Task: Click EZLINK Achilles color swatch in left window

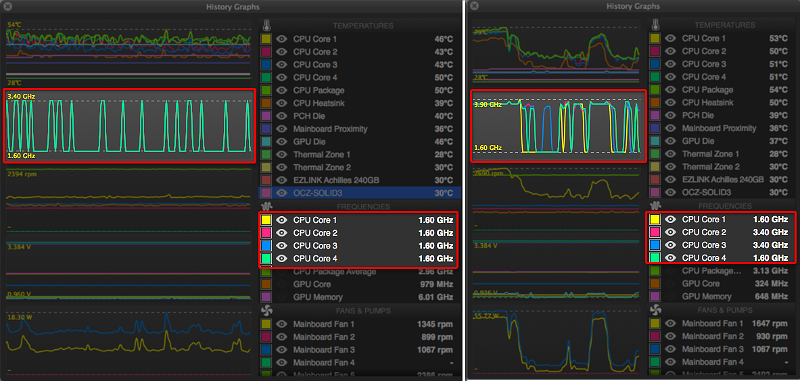Action: click(266, 180)
